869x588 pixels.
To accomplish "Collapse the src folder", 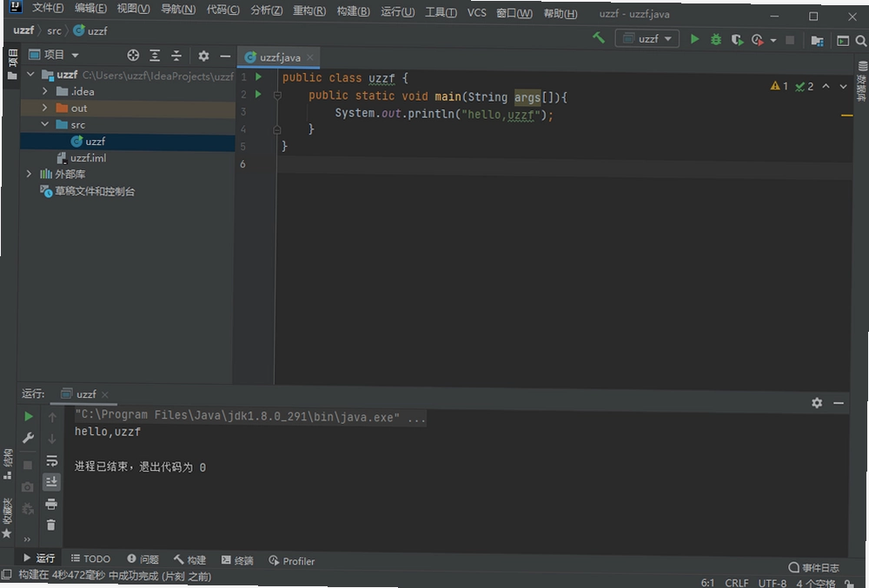I will coord(45,124).
